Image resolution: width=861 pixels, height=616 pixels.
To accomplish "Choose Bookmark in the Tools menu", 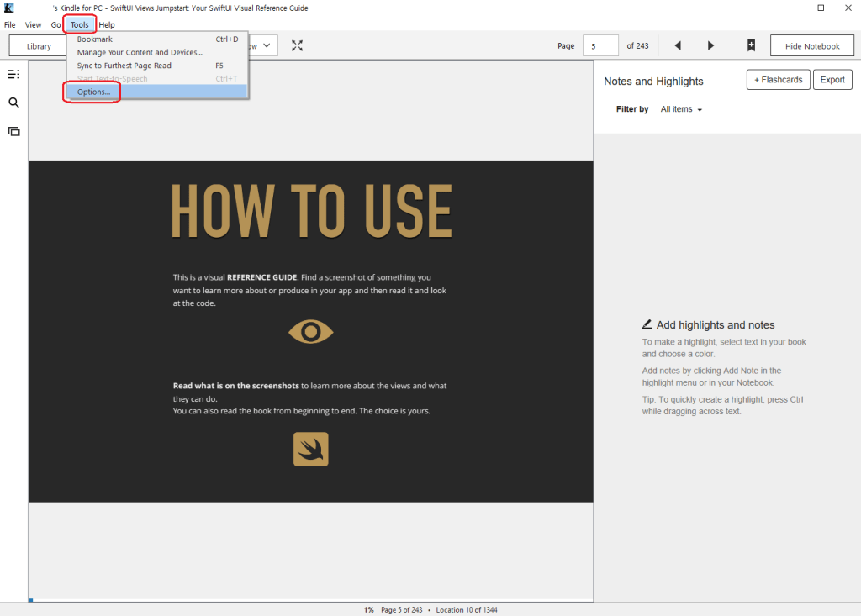I will pyautogui.click(x=95, y=39).
